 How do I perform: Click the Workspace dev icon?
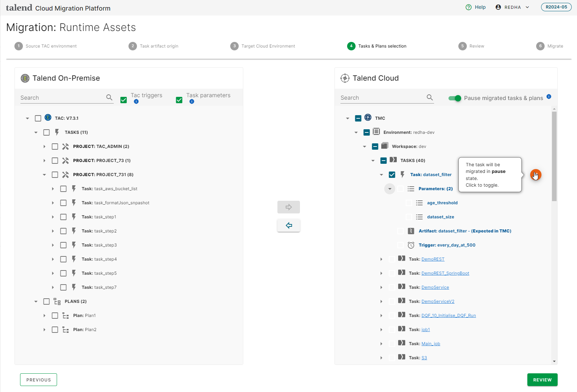coord(385,146)
